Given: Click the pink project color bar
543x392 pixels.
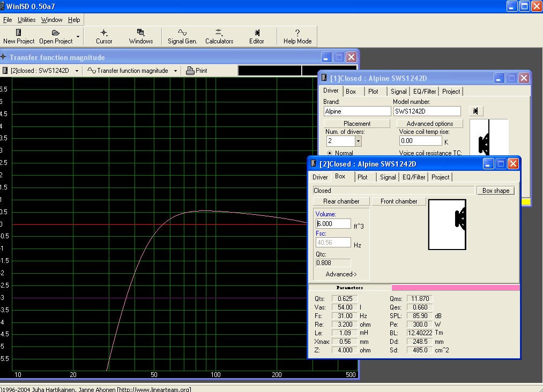Looking at the screenshot, I should tap(456, 288).
